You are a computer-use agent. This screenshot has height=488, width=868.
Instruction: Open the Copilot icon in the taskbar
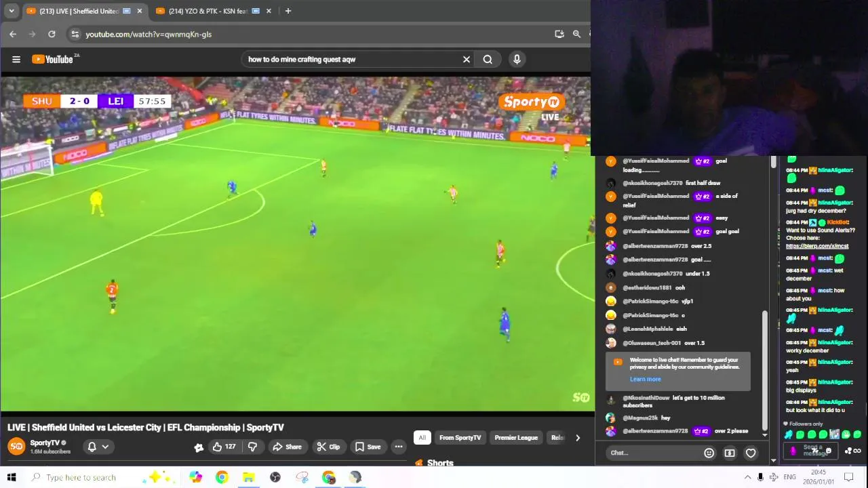195,477
